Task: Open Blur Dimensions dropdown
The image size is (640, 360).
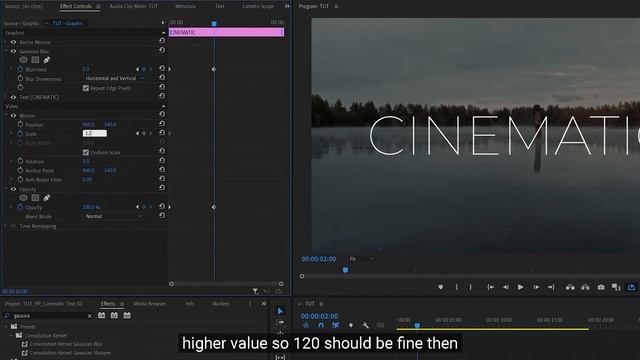Action: 114,78
